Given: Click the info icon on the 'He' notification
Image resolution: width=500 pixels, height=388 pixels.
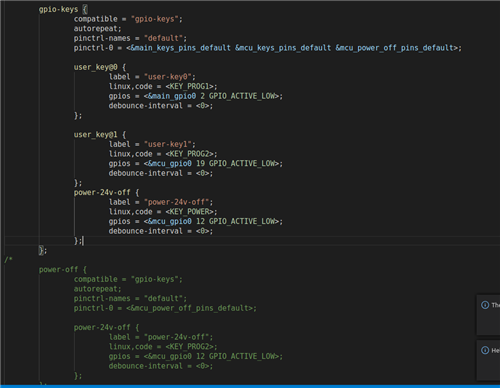Looking at the screenshot, I should pos(485,350).
